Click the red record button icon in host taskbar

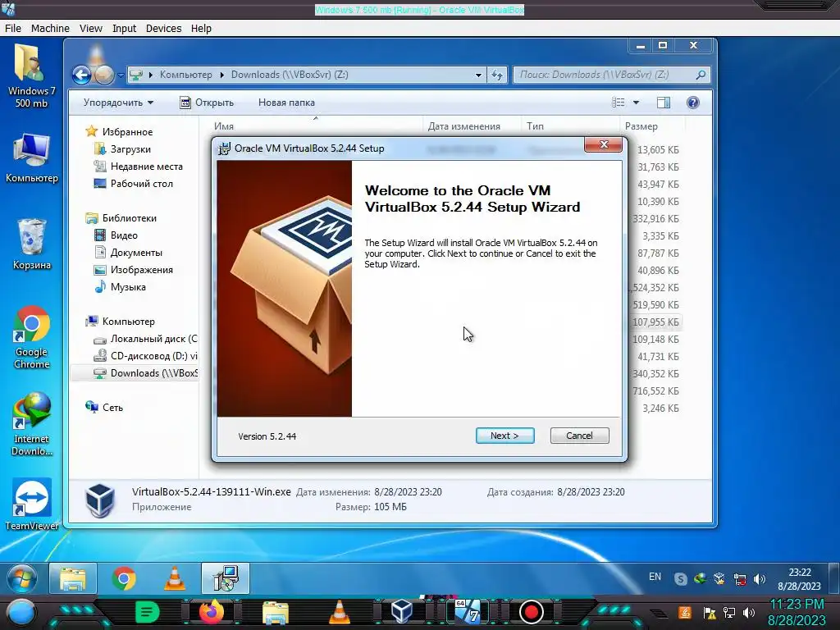coord(532,612)
